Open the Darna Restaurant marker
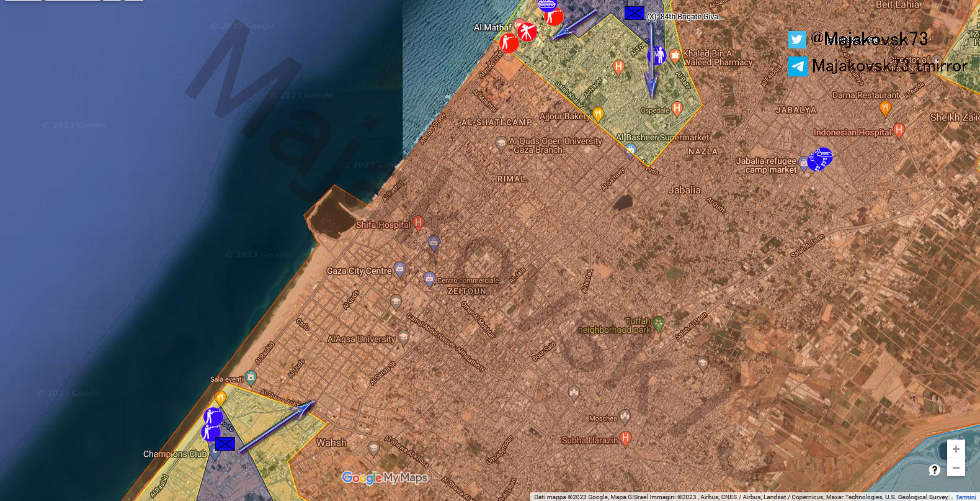The width and height of the screenshot is (980, 501). click(x=885, y=108)
